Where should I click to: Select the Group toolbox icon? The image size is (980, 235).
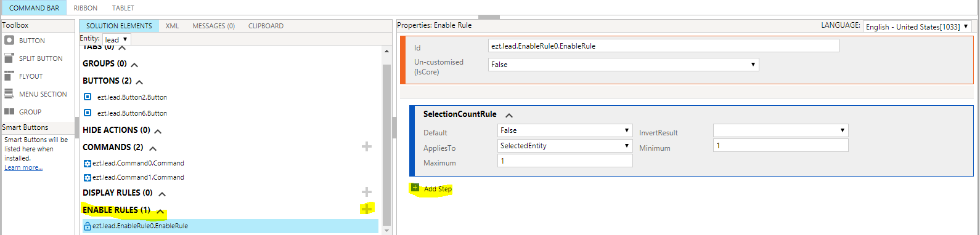(9, 112)
